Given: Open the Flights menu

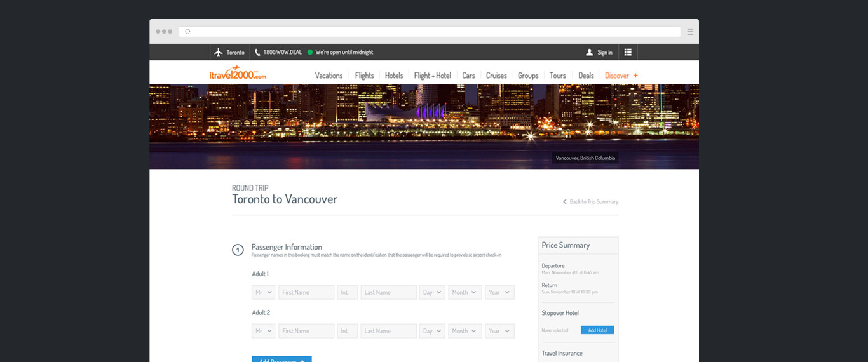Looking at the screenshot, I should tap(364, 76).
